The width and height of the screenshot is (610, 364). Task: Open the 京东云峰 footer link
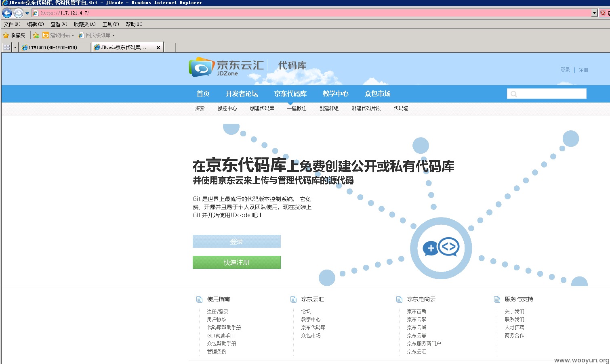click(416, 327)
